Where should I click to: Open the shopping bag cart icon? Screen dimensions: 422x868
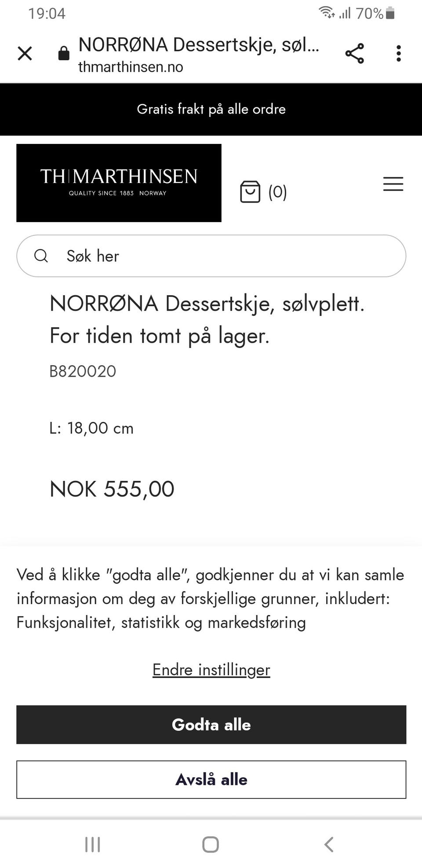pyautogui.click(x=250, y=192)
